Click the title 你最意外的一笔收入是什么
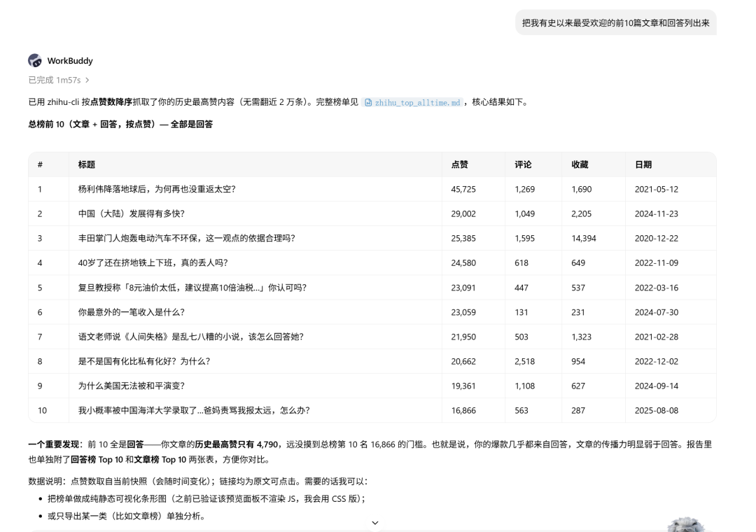756x532 pixels. click(x=132, y=312)
